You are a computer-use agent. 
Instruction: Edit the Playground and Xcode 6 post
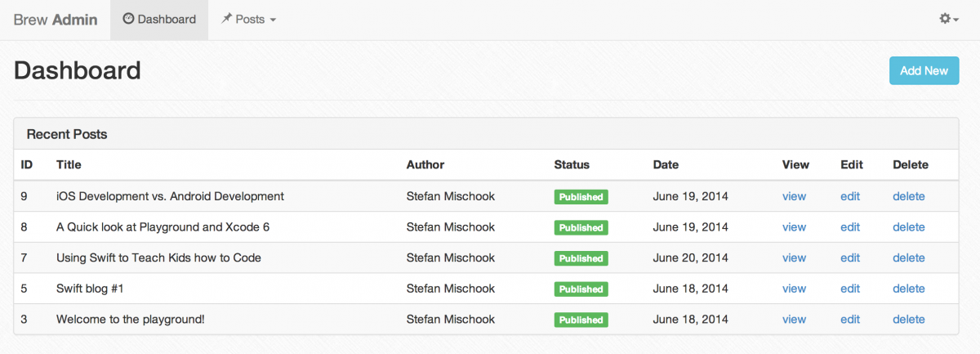(x=850, y=227)
